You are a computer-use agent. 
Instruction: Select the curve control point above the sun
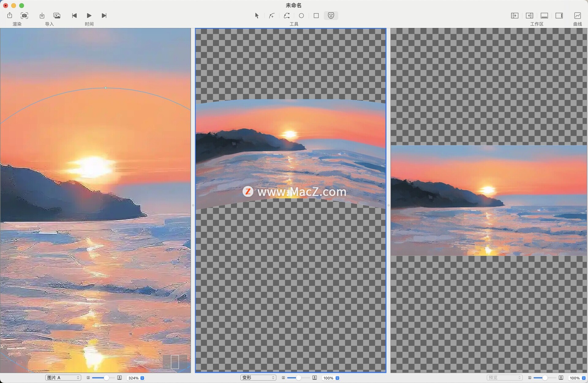point(106,88)
